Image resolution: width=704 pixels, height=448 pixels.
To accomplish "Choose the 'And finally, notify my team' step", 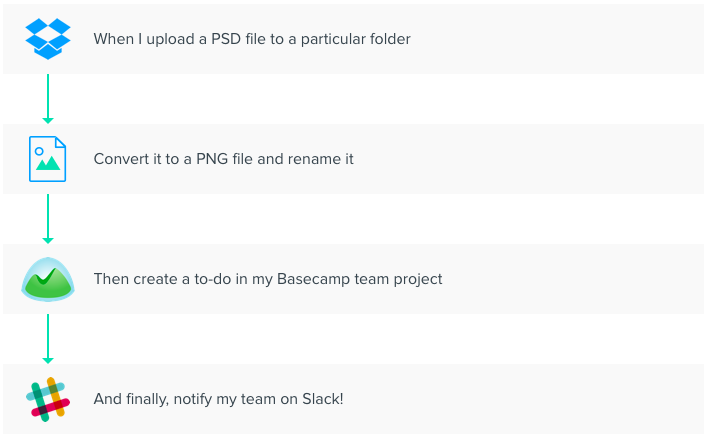I will (x=219, y=399).
